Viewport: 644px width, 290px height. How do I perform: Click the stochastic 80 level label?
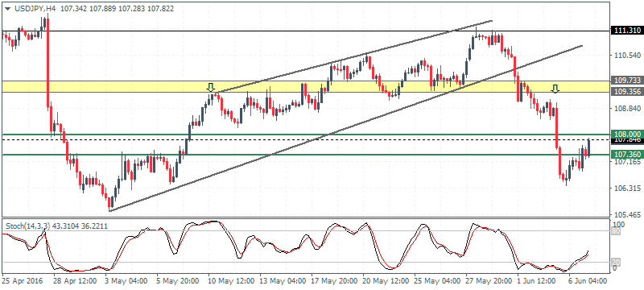coord(616,231)
